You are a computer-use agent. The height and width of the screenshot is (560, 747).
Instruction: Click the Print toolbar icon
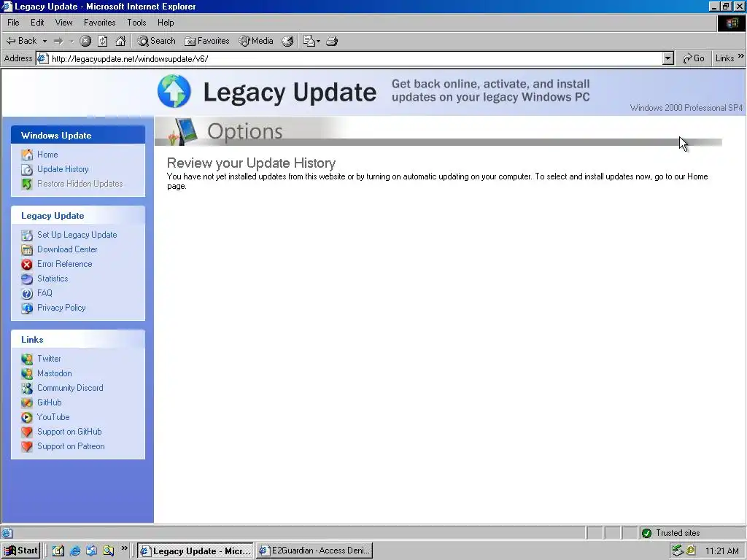332,41
